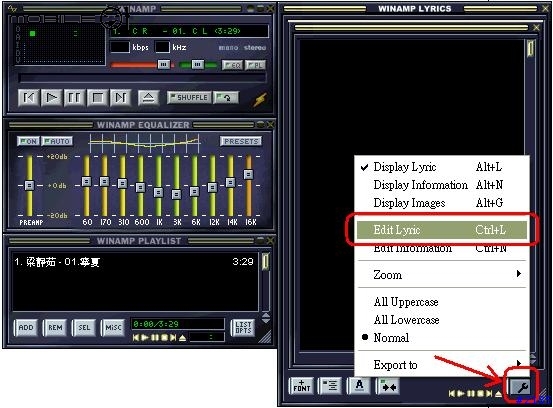Toggle Display Lyric menu item
Image resolution: width=553 pixels, height=408 pixels.
point(442,167)
